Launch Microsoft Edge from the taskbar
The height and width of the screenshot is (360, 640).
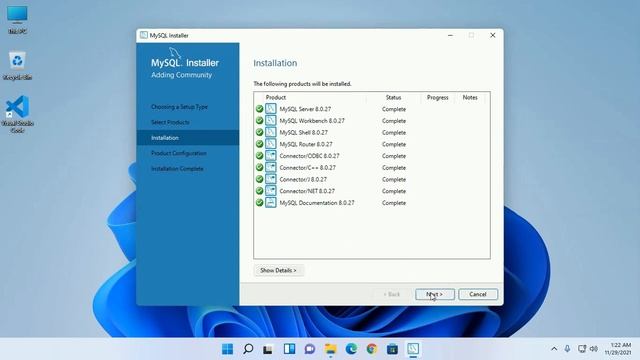(351, 349)
